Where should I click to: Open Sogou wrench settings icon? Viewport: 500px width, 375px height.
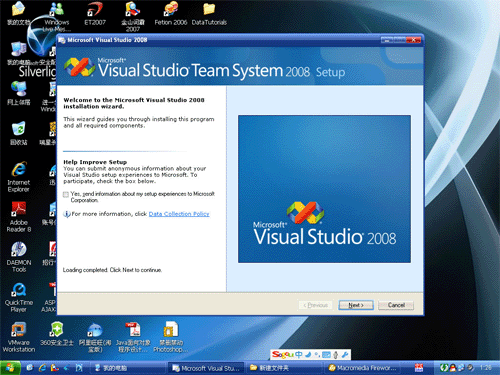(x=345, y=355)
